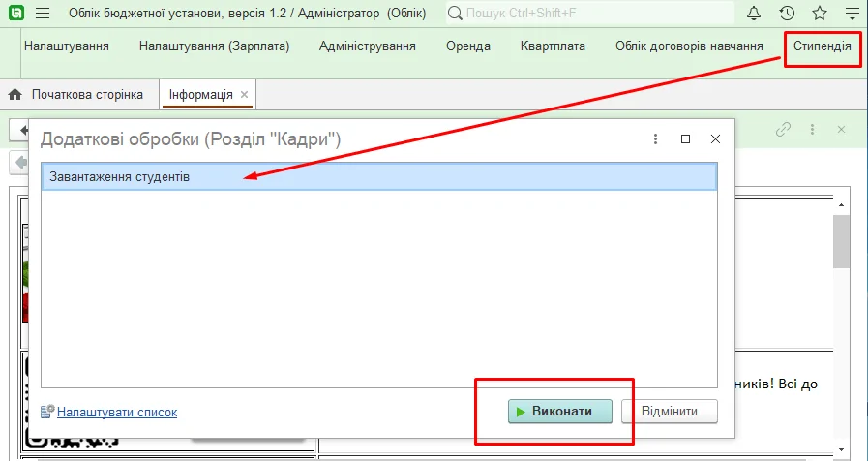Switch to Початкова сторінка tab
Screen dimensions: 868x461
click(x=87, y=94)
